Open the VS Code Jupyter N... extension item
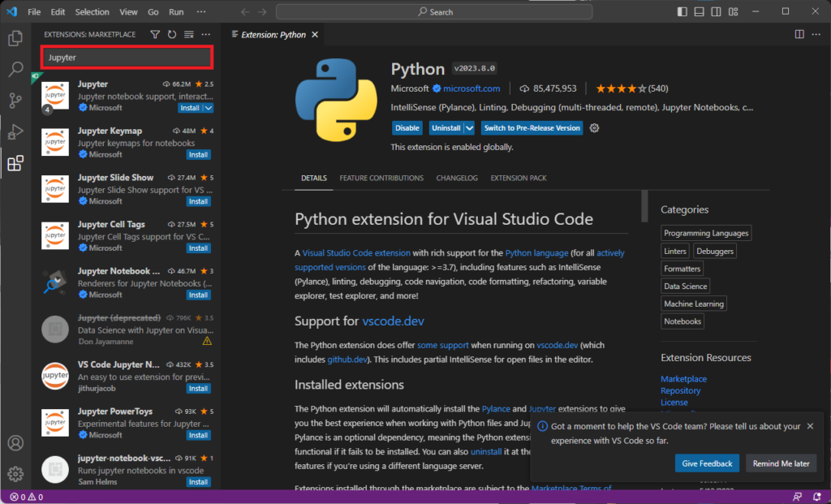Viewport: 831px width, 504px height. point(127,377)
